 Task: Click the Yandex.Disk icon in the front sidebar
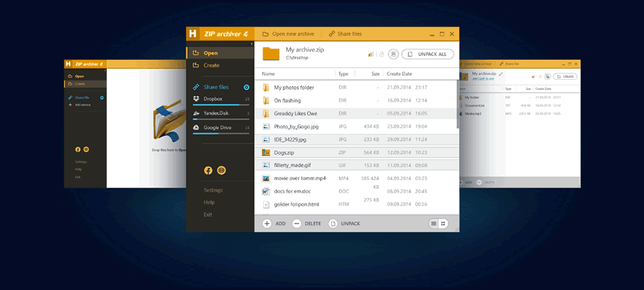coord(196,113)
